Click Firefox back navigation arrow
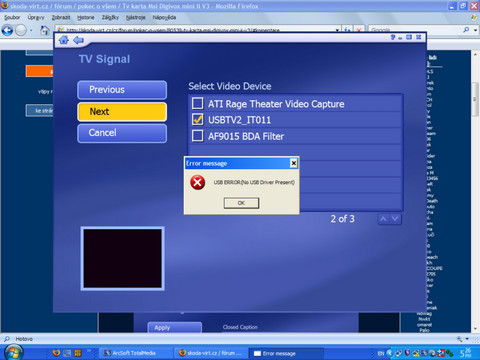This screenshot has height=360, width=480. click(7, 31)
